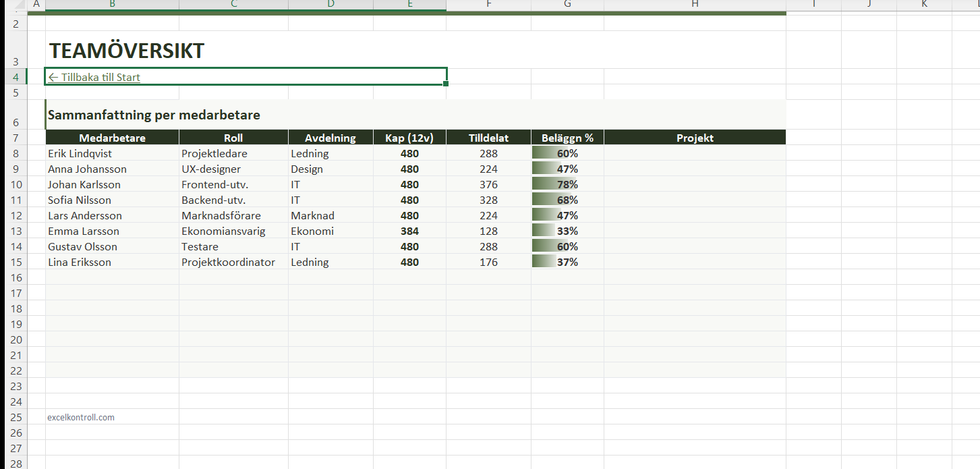Select column K header
Image resolution: width=980 pixels, height=469 pixels.
click(924, 4)
